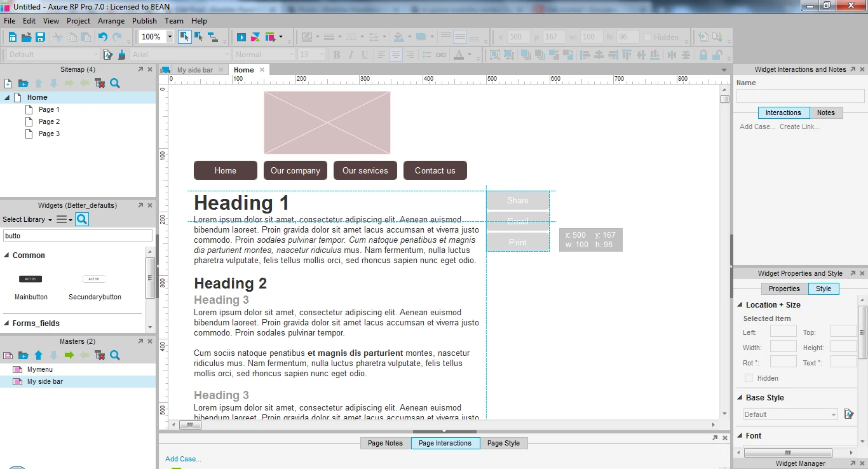Add a new master in Masters pane
This screenshot has height=469, width=868.
8,355
